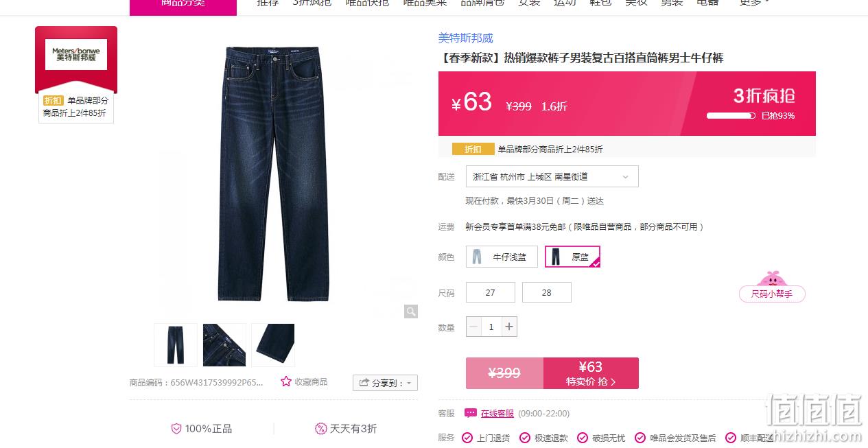
Task: Open the 尺码小帮手 size helper mascot
Action: (772, 287)
